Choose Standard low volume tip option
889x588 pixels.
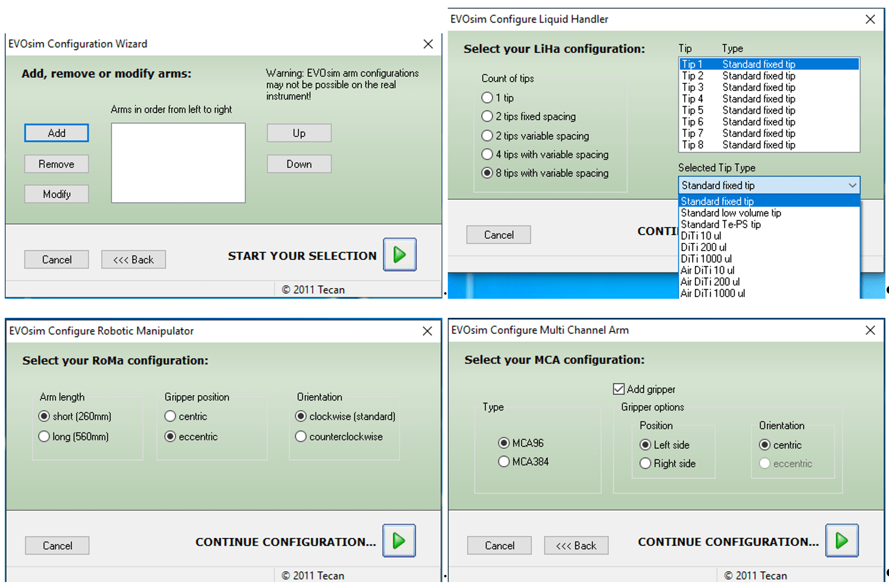(x=731, y=212)
